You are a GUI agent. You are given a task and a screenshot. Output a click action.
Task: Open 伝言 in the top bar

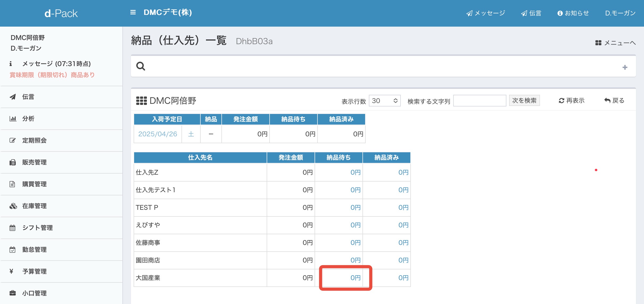[x=531, y=13]
